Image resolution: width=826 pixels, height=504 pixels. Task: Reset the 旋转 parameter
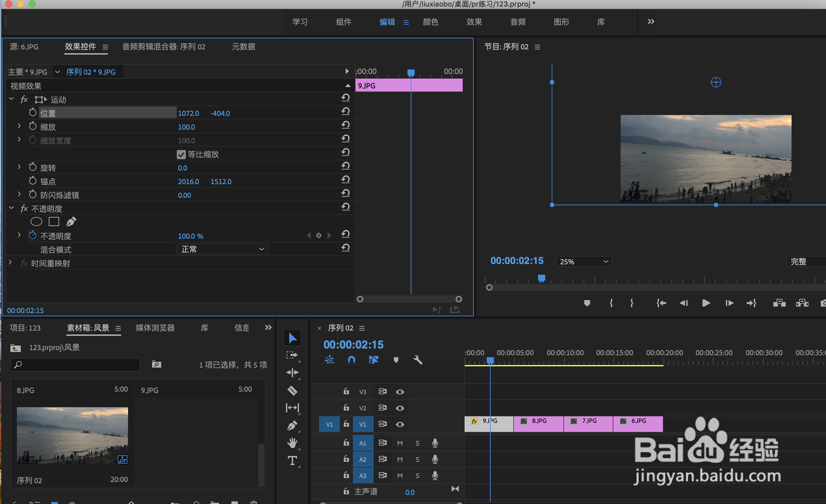[x=346, y=166]
